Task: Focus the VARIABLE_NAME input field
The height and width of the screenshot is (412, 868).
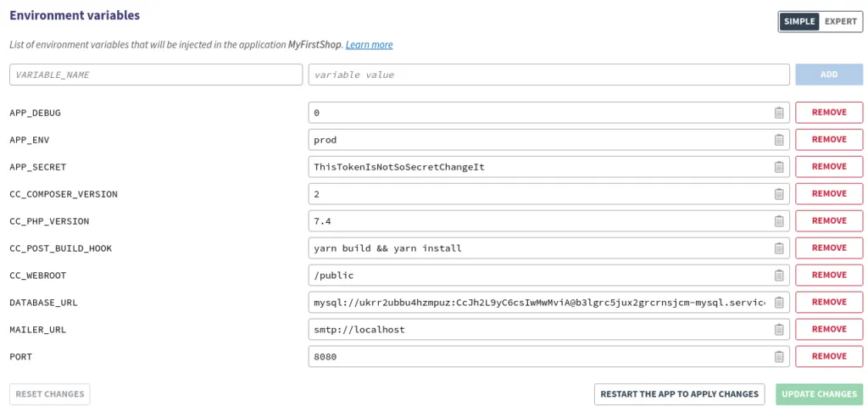Action: (x=156, y=75)
